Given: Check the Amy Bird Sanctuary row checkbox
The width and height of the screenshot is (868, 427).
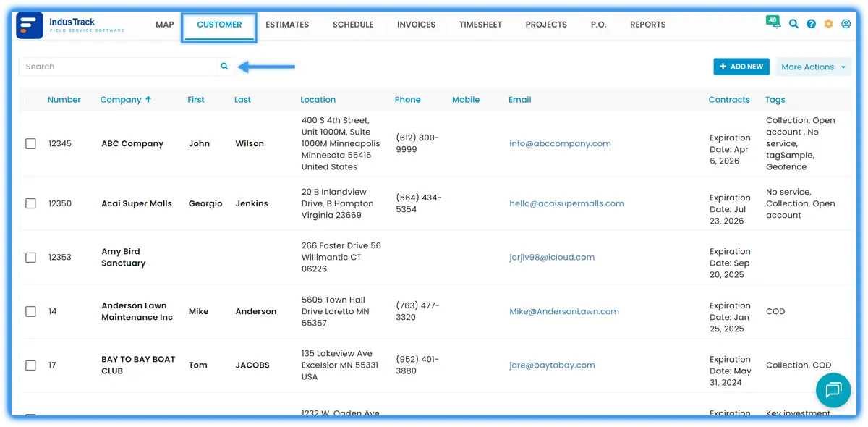Looking at the screenshot, I should tap(30, 258).
